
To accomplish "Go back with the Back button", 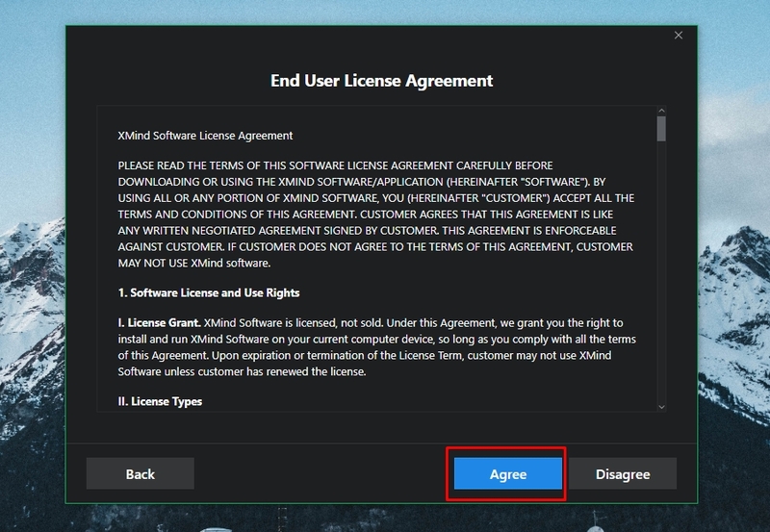I will tap(141, 473).
